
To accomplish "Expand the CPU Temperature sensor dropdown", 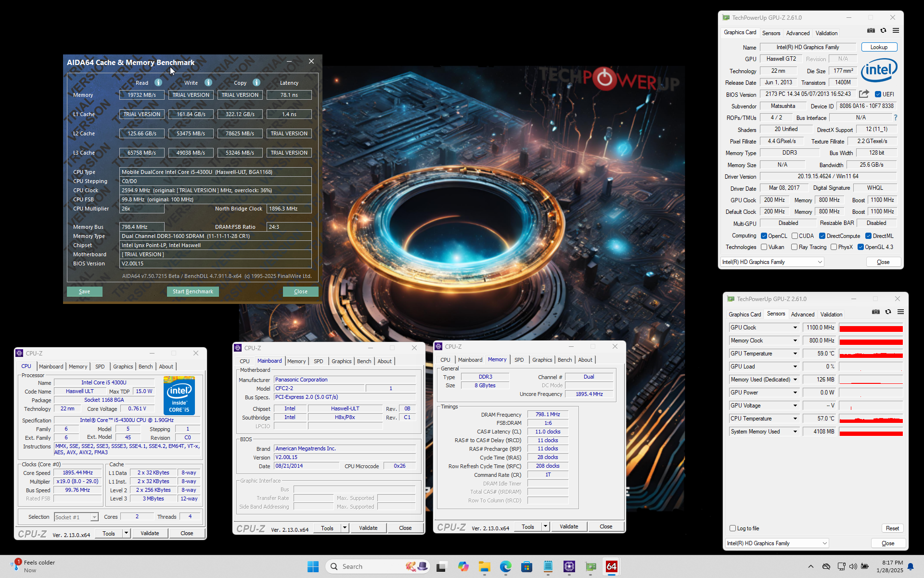I will (x=795, y=419).
